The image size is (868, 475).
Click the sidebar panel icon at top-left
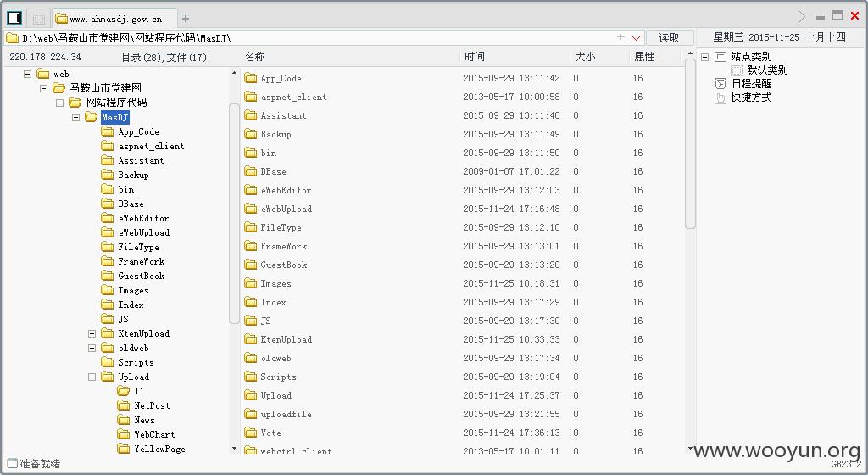pos(14,19)
